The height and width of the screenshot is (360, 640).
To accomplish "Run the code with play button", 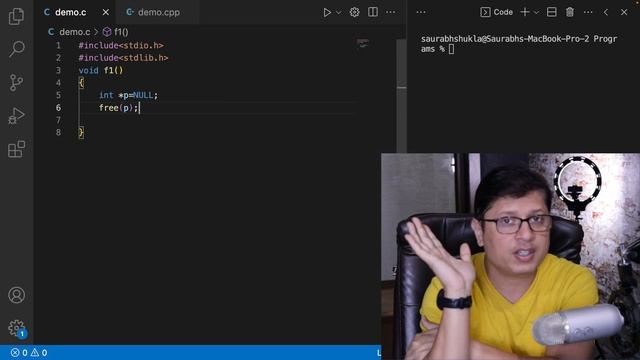I will tap(327, 12).
